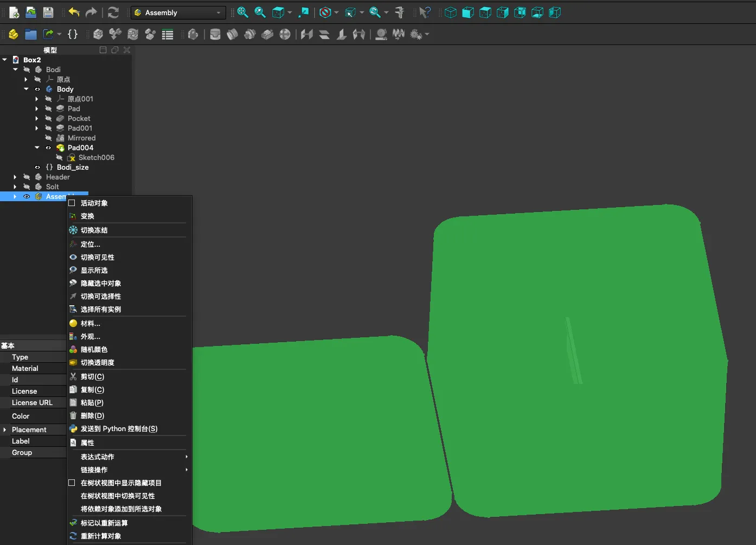Screen dimensions: 756x545
Task: Click the measure caliper tool icon
Action: point(400,12)
